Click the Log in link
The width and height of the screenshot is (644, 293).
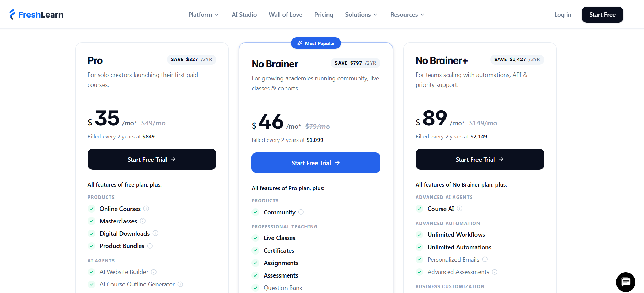(563, 15)
